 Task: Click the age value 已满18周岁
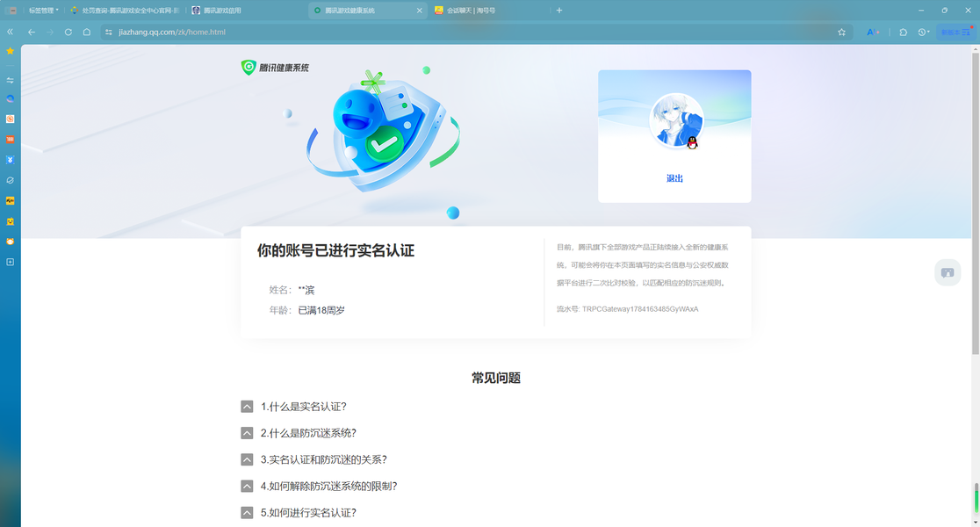click(x=321, y=310)
